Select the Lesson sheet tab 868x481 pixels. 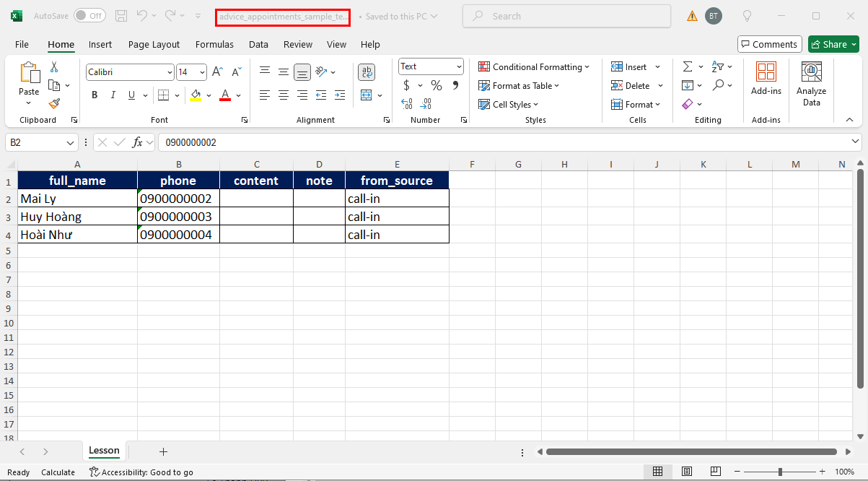click(104, 451)
